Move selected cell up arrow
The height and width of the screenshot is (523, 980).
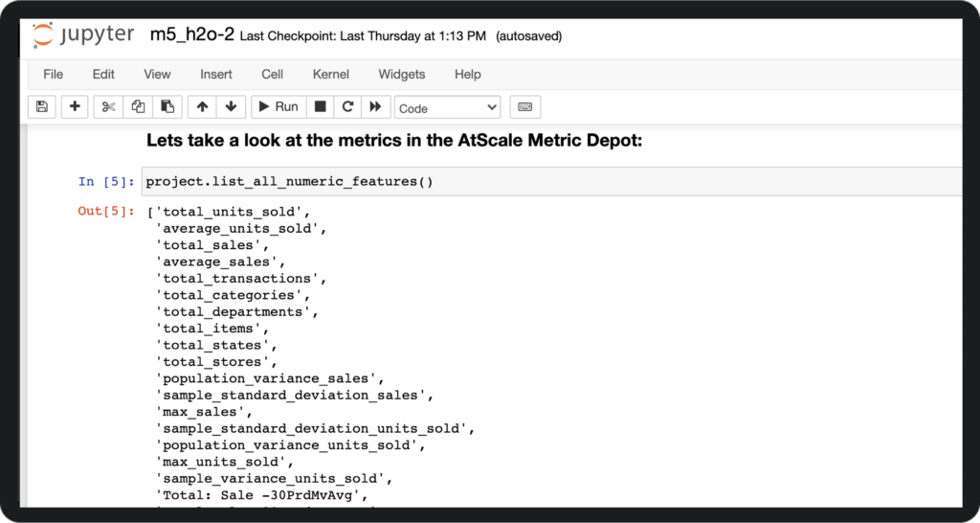click(202, 107)
